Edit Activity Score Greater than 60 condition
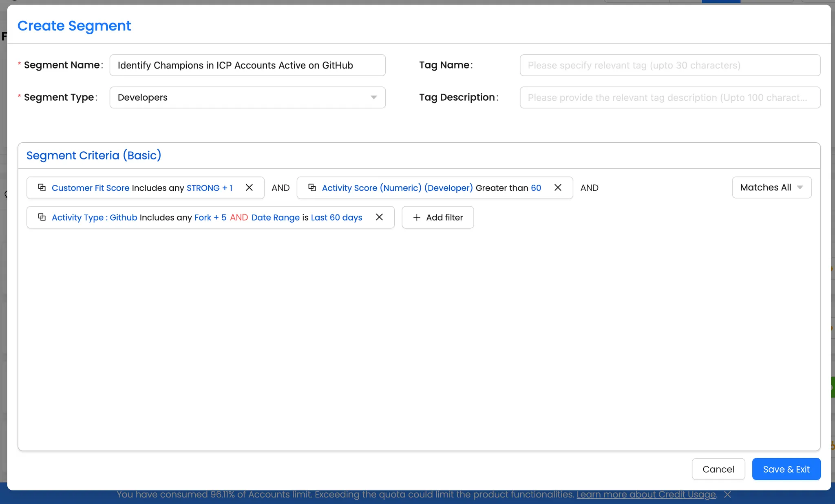 pyautogui.click(x=508, y=188)
